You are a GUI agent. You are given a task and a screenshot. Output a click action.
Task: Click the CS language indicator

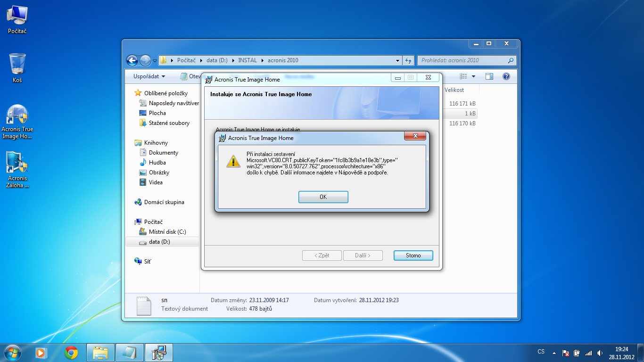pyautogui.click(x=541, y=352)
